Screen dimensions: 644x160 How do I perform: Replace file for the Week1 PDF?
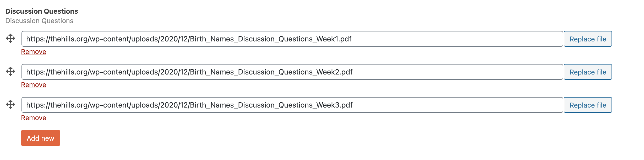(588, 39)
